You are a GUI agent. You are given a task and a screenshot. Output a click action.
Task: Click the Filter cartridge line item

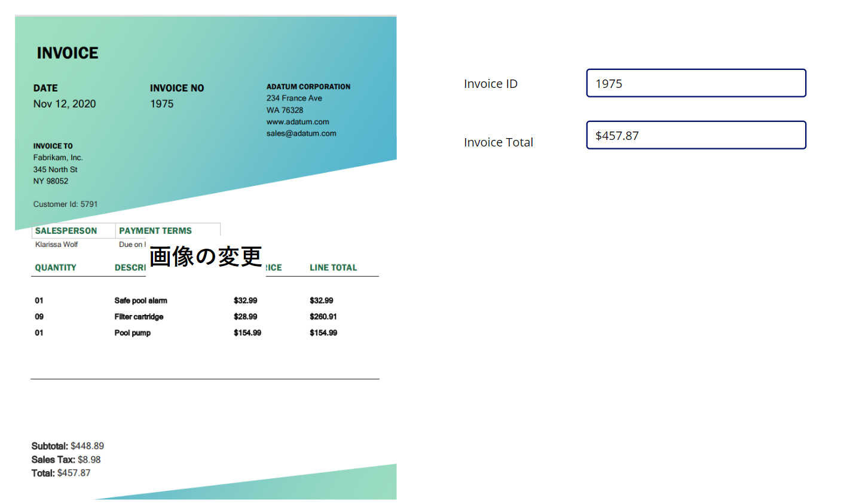tap(139, 317)
